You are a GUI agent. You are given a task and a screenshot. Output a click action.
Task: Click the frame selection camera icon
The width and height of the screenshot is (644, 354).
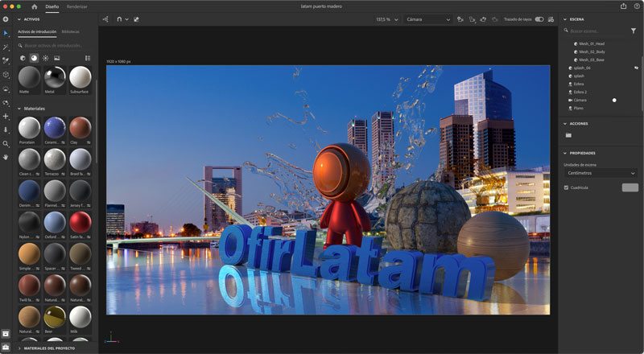460,19
